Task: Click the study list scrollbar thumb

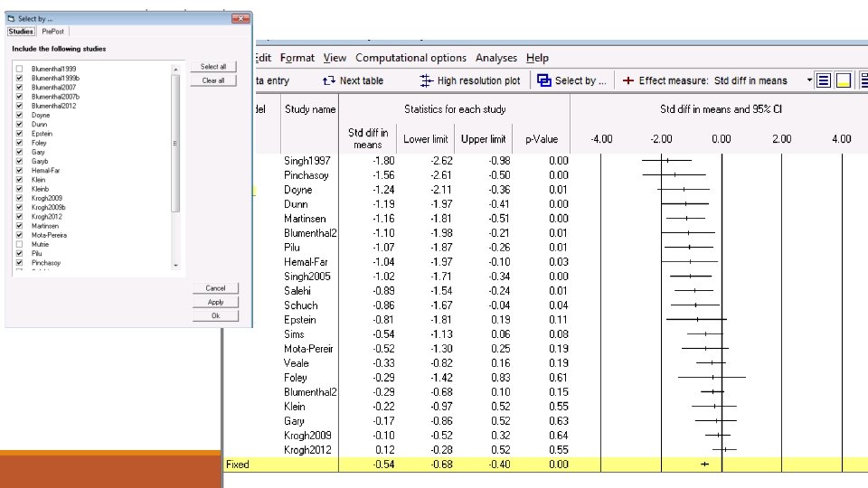Action: [x=175, y=144]
